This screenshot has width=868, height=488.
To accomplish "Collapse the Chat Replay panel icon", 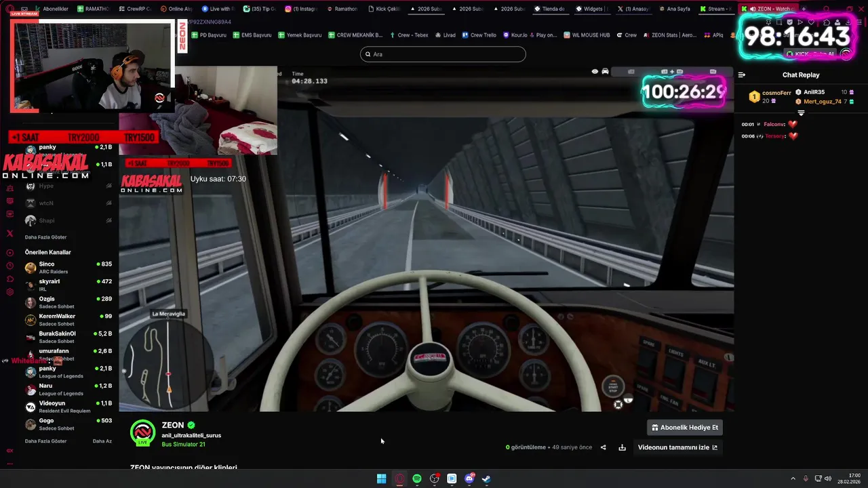I will (742, 75).
